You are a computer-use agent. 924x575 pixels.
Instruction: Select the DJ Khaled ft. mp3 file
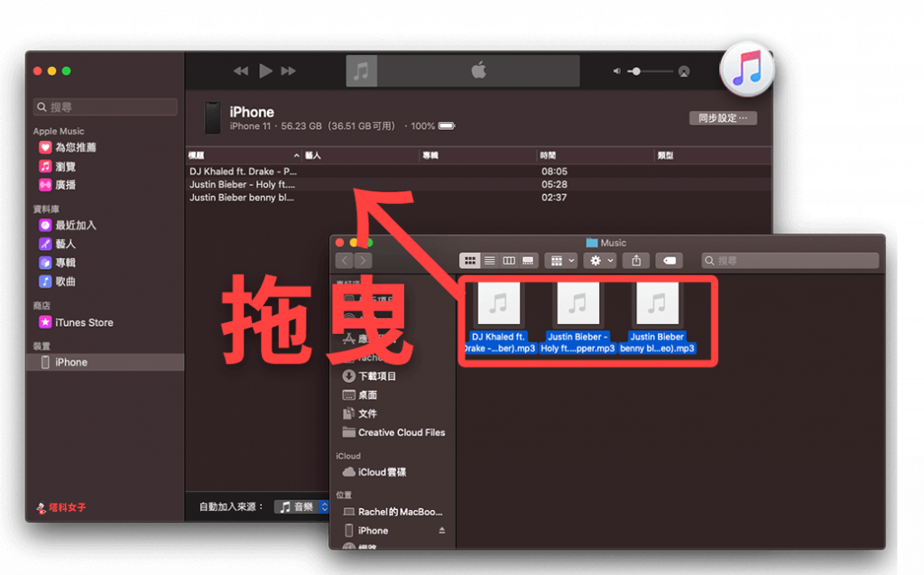[498, 318]
